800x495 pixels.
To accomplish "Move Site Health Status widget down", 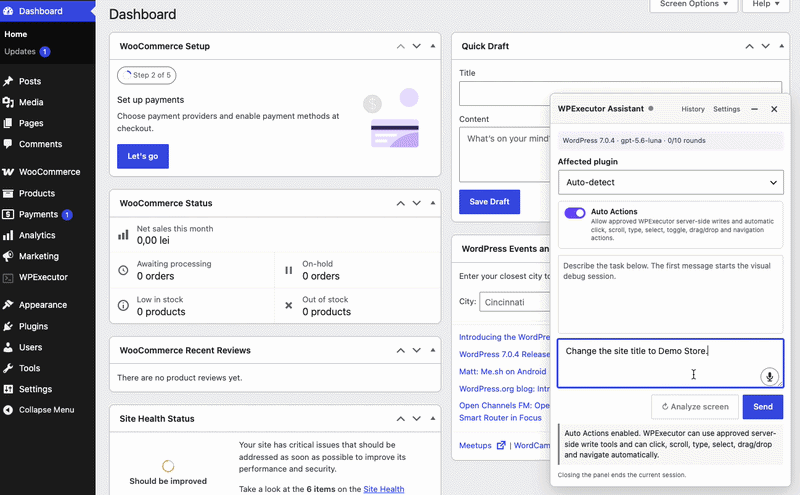I will tap(416, 418).
